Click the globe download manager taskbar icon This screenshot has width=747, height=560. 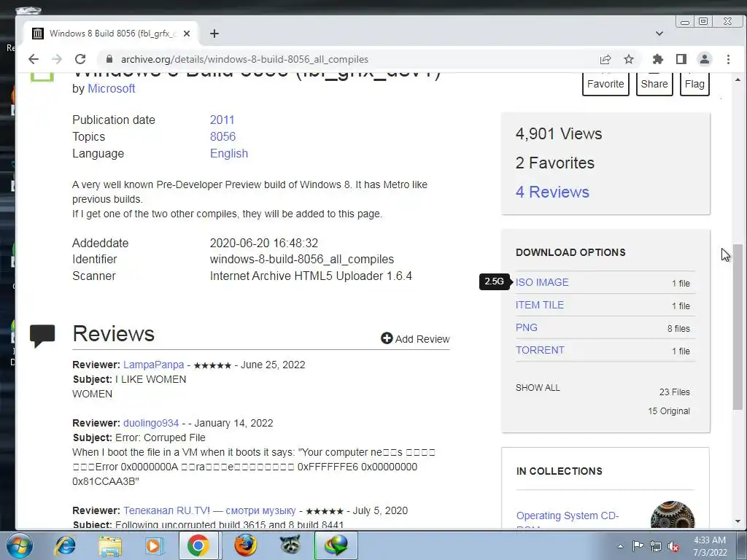click(336, 545)
